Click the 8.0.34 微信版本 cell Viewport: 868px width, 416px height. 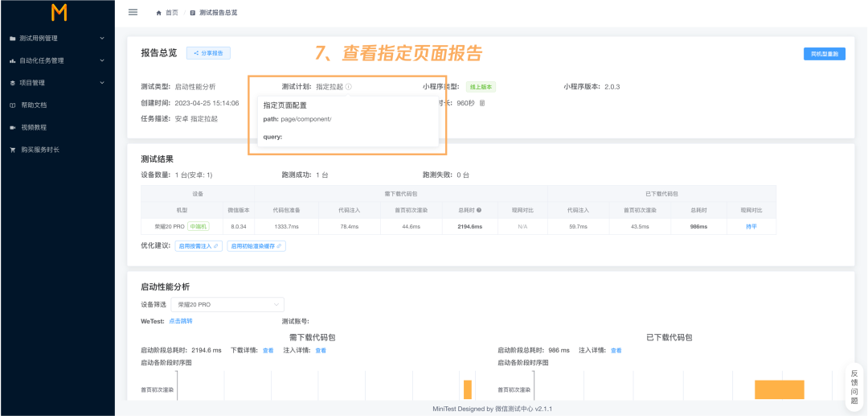pyautogui.click(x=239, y=227)
